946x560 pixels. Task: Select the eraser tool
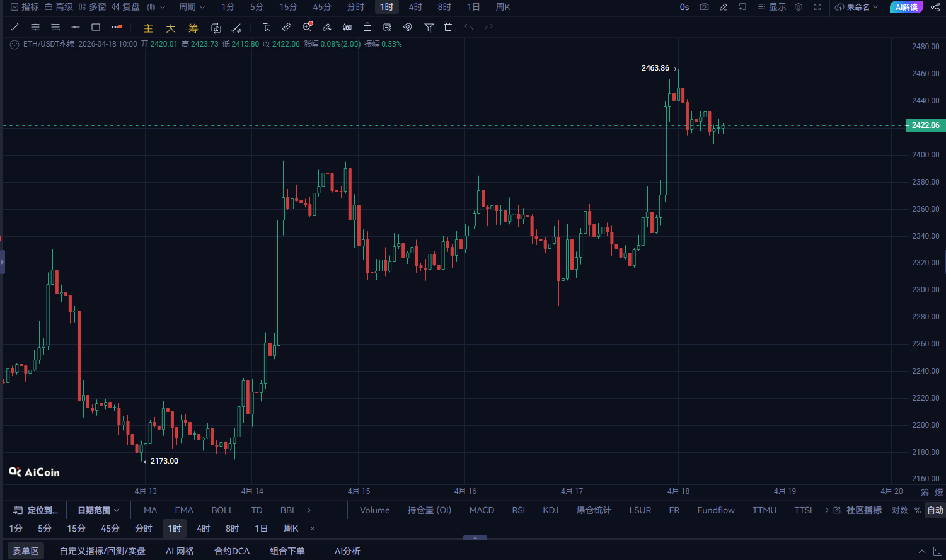(327, 27)
